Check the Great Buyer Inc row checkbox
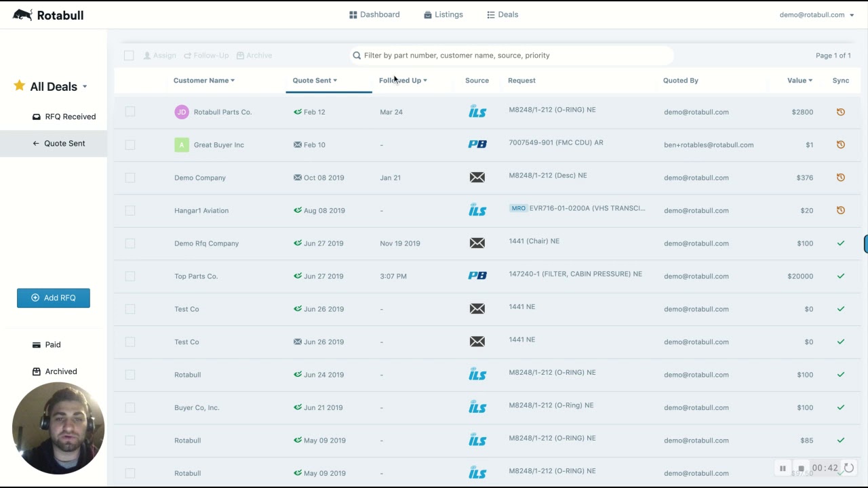868x488 pixels. point(130,144)
